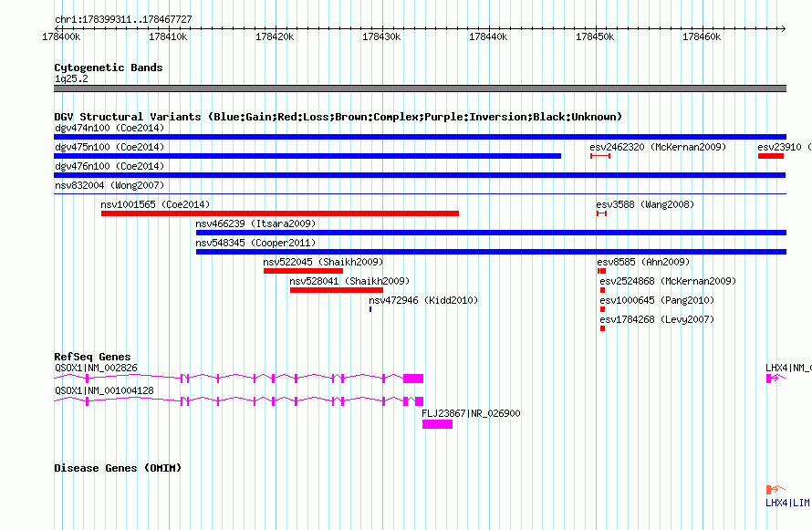This screenshot has height=530, width=812.
Task: Click the esv1784268 (Levy2007) red marker
Action: pyautogui.click(x=602, y=328)
